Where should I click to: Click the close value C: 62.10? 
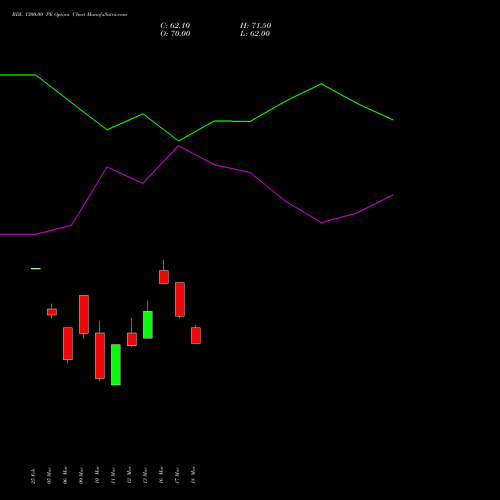(x=175, y=26)
